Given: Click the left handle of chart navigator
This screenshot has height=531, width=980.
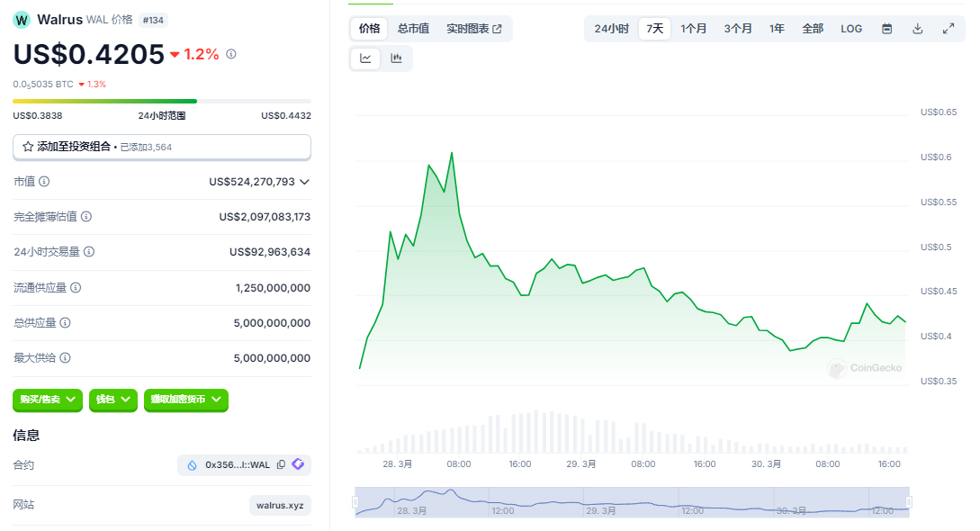Looking at the screenshot, I should tap(355, 502).
